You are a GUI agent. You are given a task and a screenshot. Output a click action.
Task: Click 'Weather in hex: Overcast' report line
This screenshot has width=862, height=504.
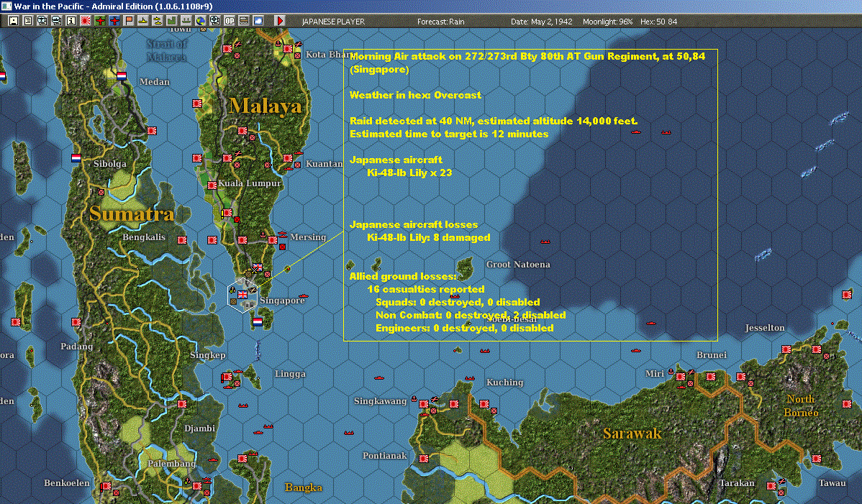pos(415,95)
